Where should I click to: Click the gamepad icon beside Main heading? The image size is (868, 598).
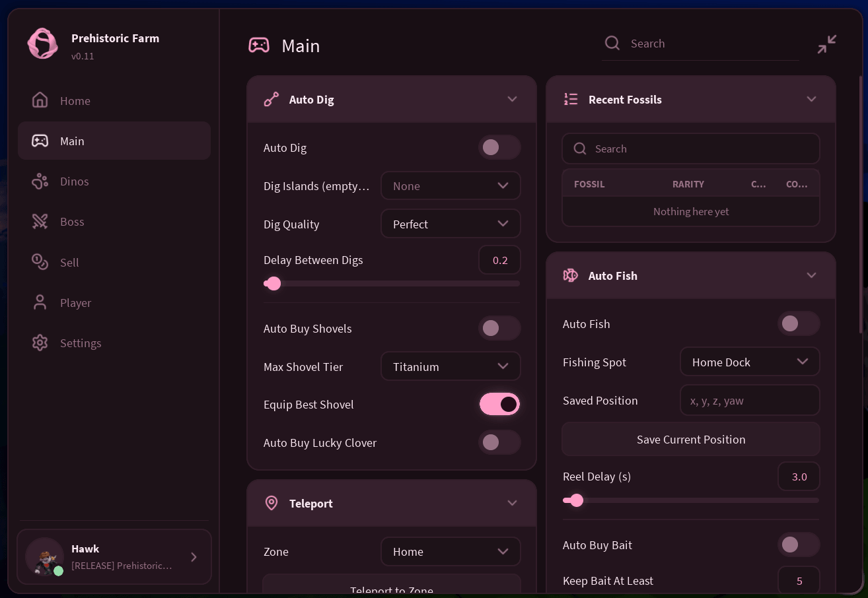point(259,45)
